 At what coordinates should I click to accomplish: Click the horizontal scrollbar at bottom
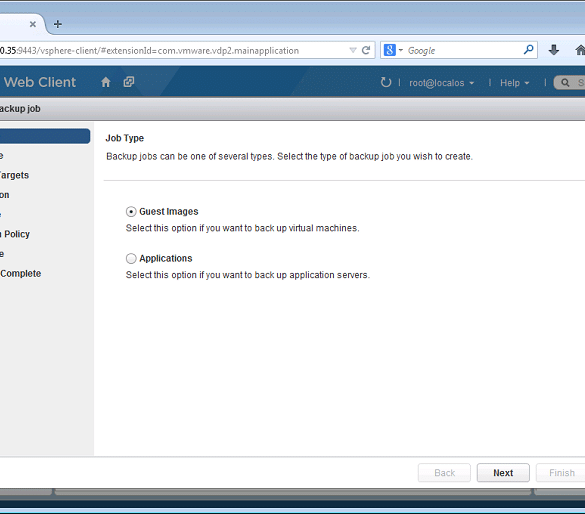[293, 492]
